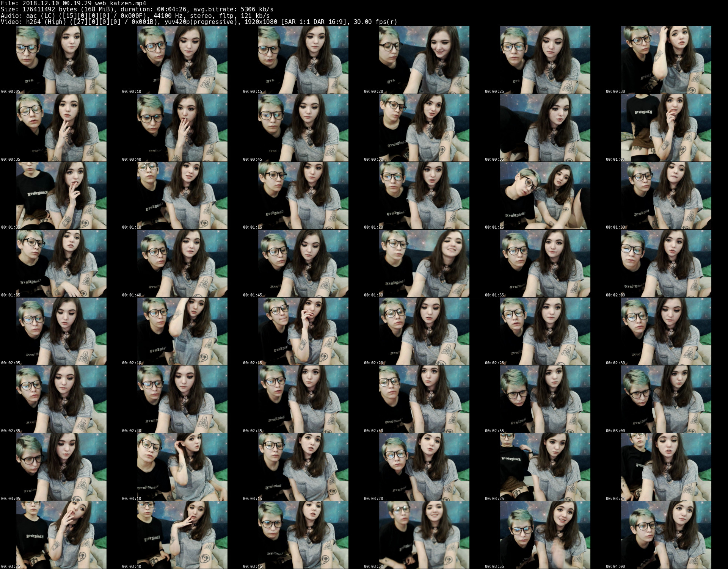Screen dimensions: 728x569
Task: Pick the preview frame marked 00:02:00
Action: [666, 263]
